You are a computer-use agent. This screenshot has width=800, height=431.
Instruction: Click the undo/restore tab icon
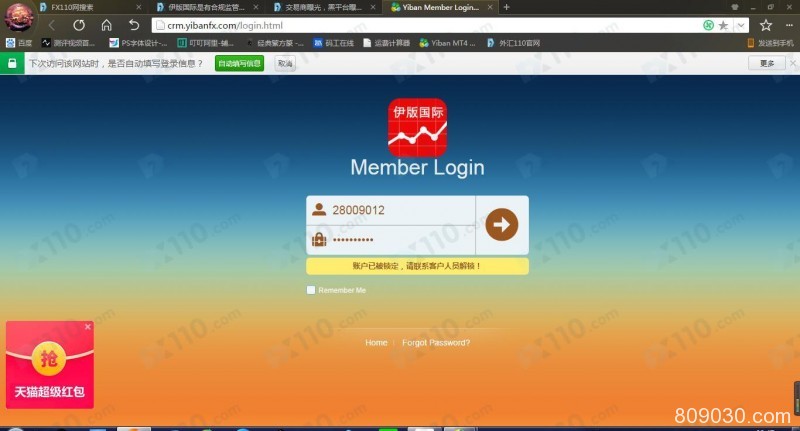point(134,25)
